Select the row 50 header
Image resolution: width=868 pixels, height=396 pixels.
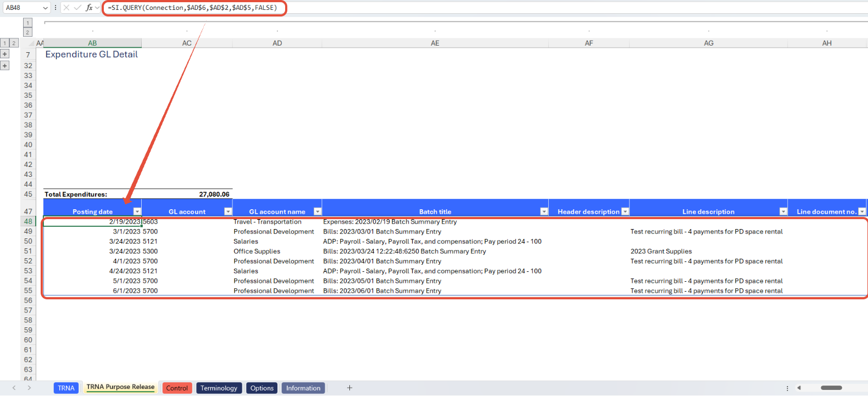pyautogui.click(x=28, y=241)
